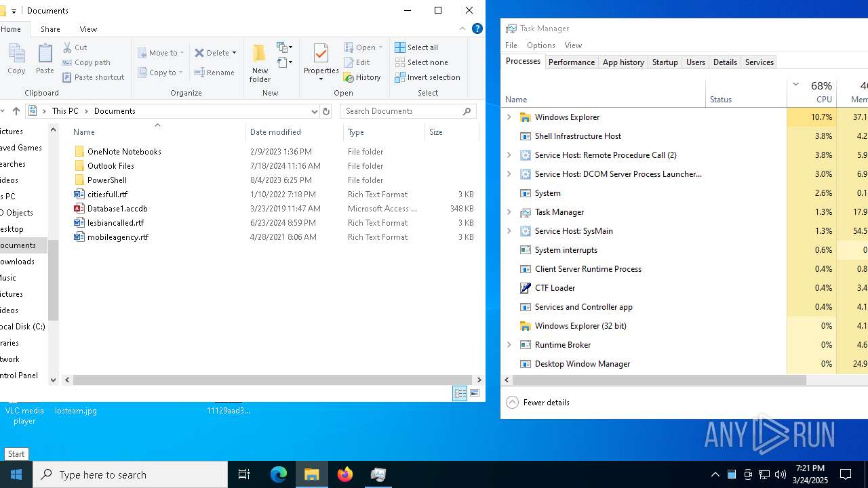Create a New folder
Image resolution: width=868 pixels, height=488 pixels.
tap(260, 62)
